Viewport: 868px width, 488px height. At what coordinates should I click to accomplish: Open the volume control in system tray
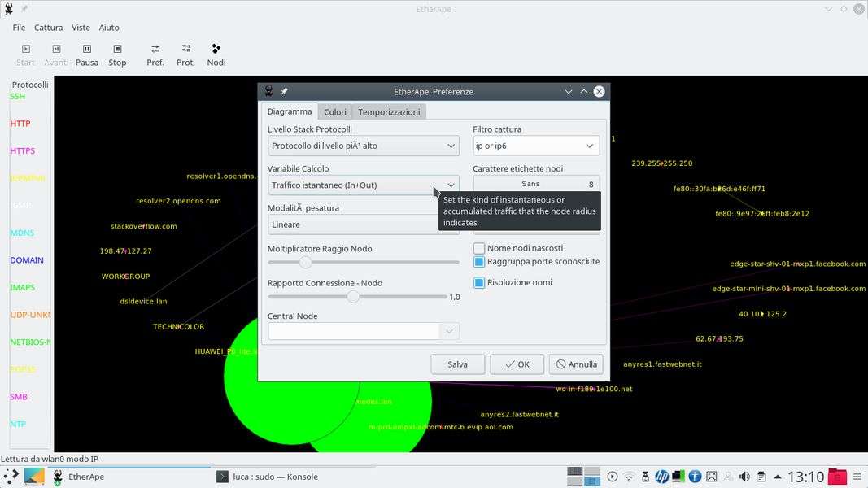point(744,477)
